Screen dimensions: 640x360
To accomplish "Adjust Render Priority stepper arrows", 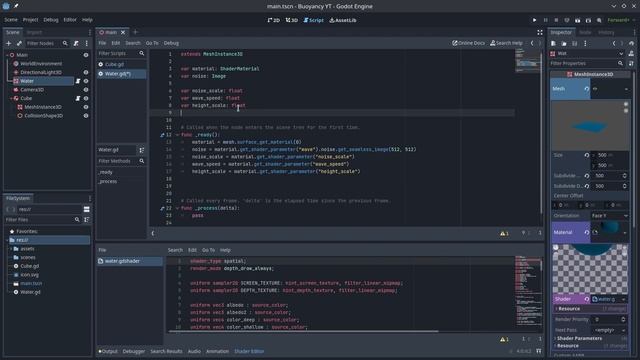I will 623,320.
